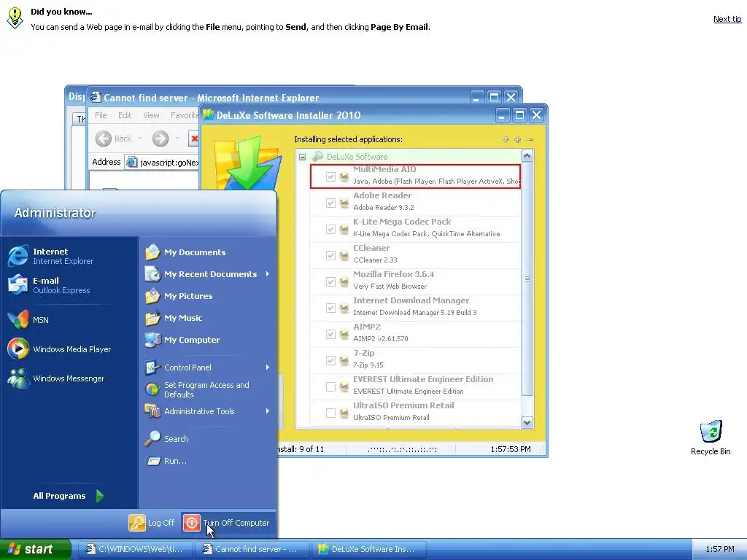Expand All Programs menu
747x560 pixels.
point(68,496)
